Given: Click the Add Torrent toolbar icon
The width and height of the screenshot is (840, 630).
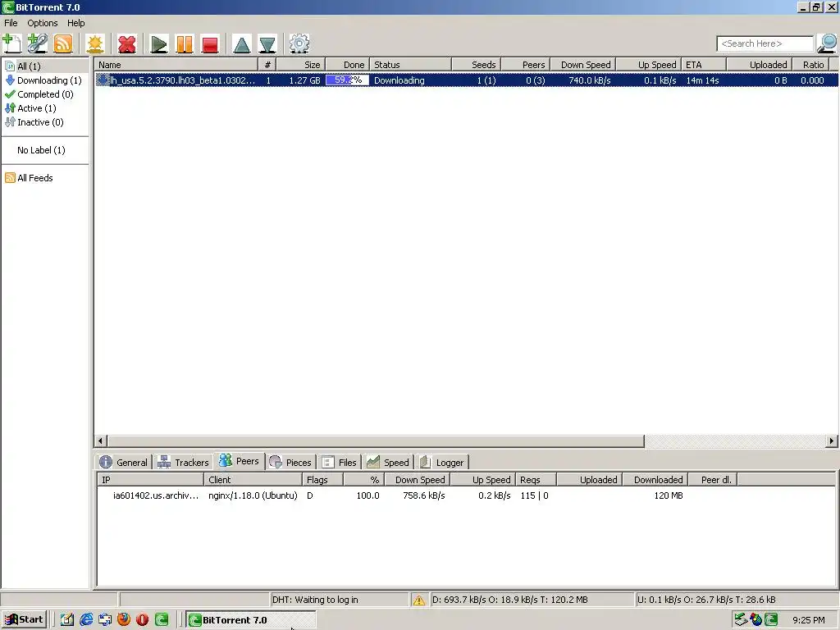Looking at the screenshot, I should tap(11, 43).
